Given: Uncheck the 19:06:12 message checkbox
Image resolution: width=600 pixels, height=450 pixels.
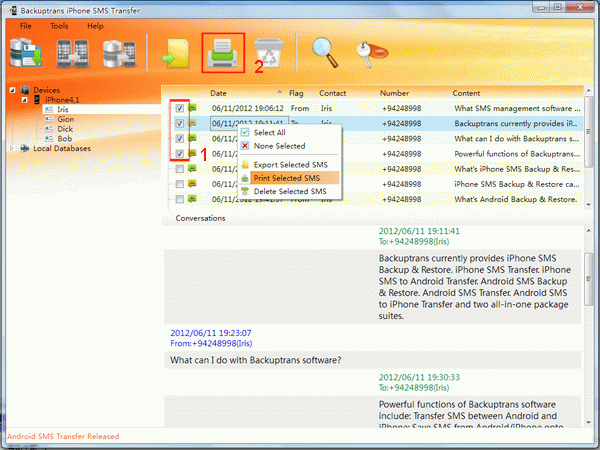Looking at the screenshot, I should (179, 108).
